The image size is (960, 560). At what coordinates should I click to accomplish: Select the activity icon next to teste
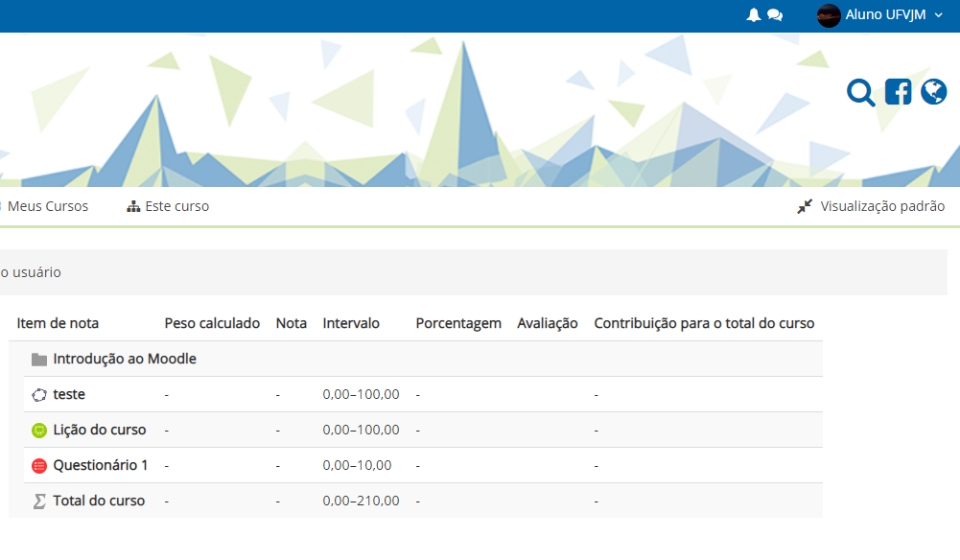coord(39,394)
